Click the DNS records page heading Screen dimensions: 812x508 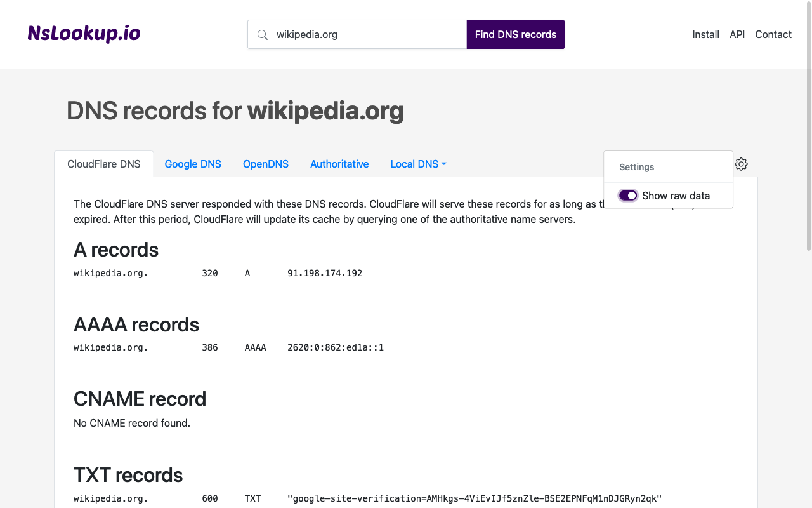[x=235, y=110]
